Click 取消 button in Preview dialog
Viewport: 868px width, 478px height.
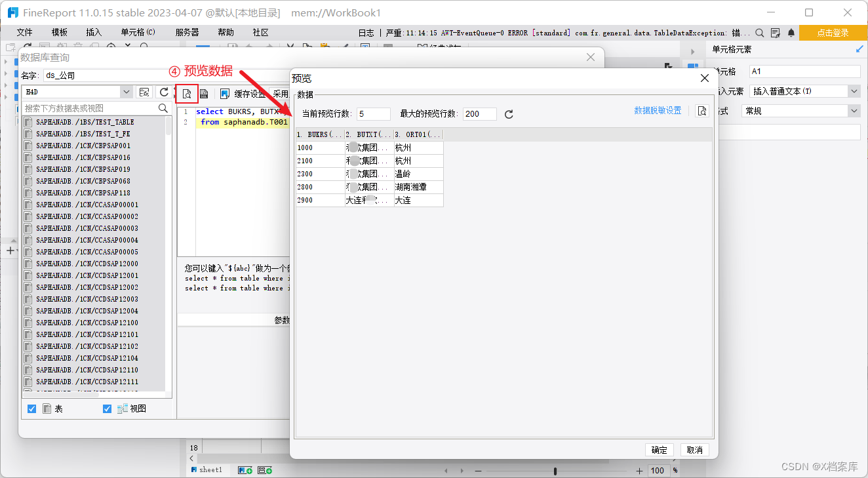[695, 450]
